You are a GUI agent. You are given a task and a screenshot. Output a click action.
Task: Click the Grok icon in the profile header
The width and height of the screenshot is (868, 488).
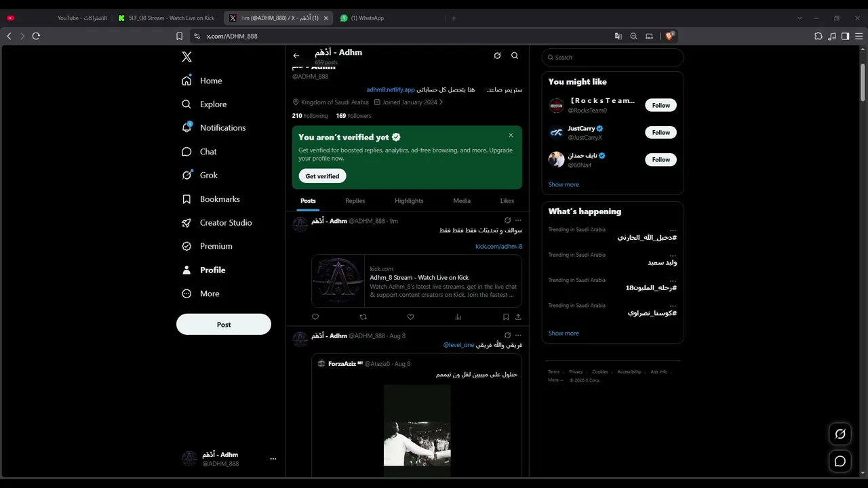[x=497, y=56]
